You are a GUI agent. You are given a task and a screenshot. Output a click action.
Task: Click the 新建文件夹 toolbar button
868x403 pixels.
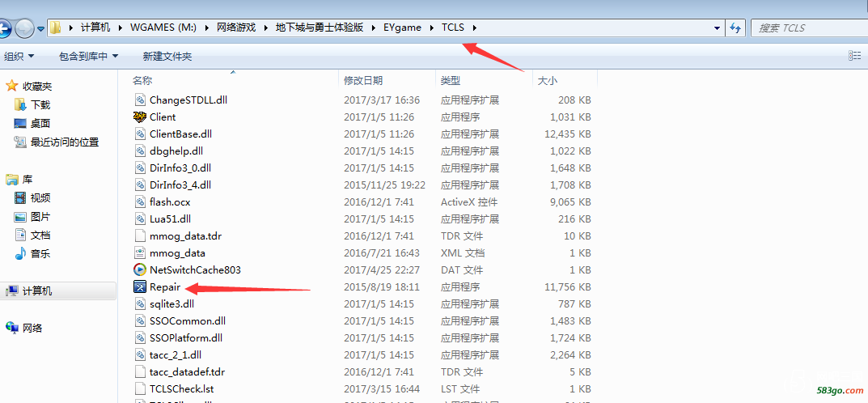pos(167,56)
